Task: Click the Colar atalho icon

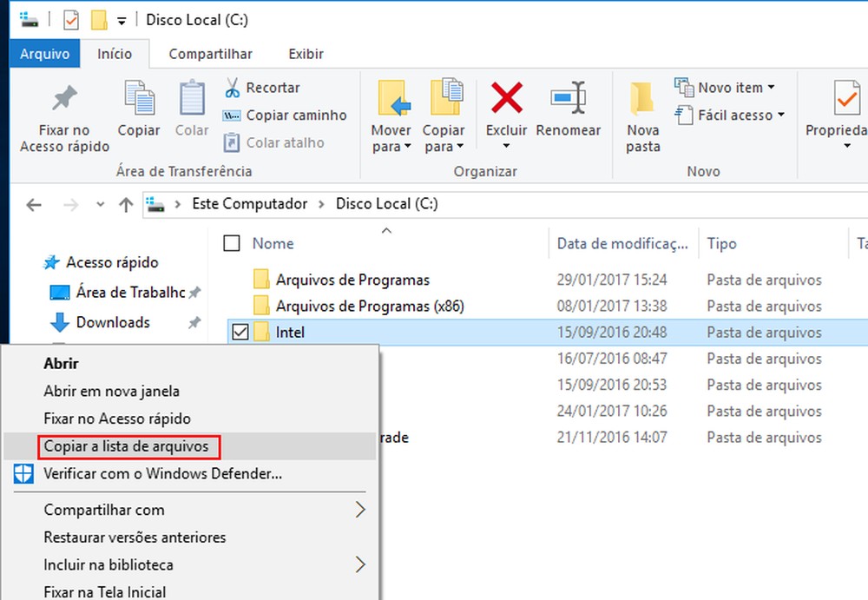Action: tap(232, 142)
